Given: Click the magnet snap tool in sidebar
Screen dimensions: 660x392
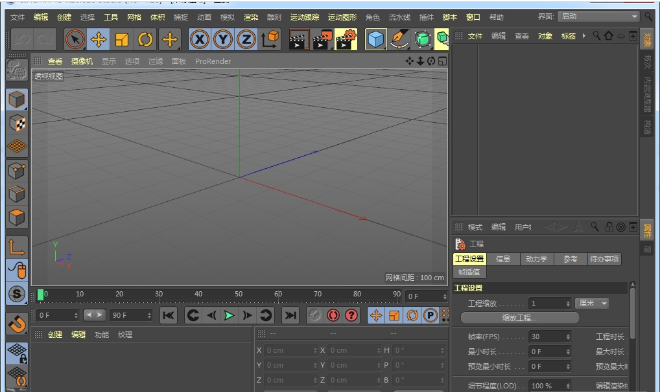Looking at the screenshot, I should pyautogui.click(x=17, y=324).
